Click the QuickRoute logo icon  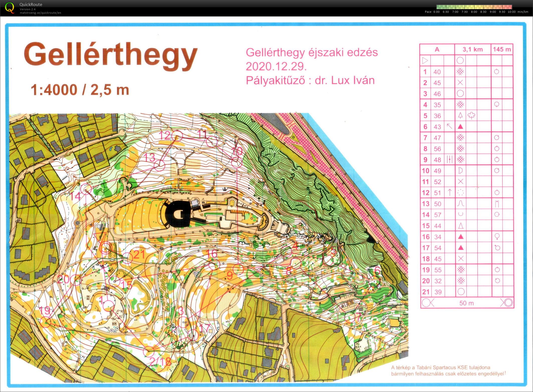(10, 8)
